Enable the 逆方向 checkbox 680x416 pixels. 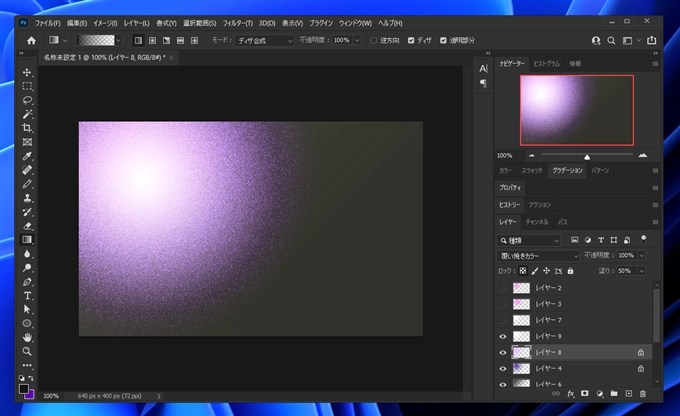point(373,40)
